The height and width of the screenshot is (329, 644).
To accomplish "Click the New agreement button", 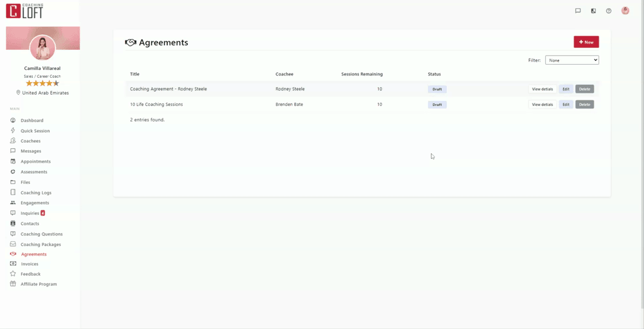I will [586, 42].
